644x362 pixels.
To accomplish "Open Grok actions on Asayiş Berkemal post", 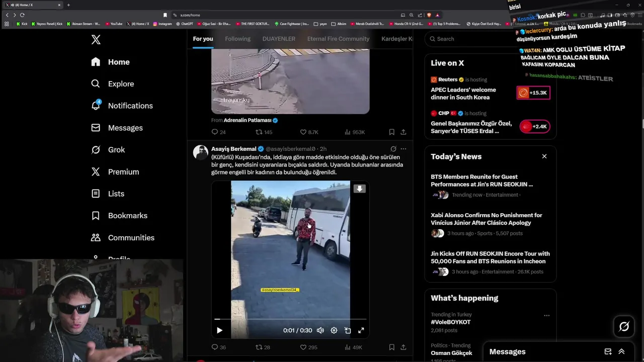I will pos(393,149).
